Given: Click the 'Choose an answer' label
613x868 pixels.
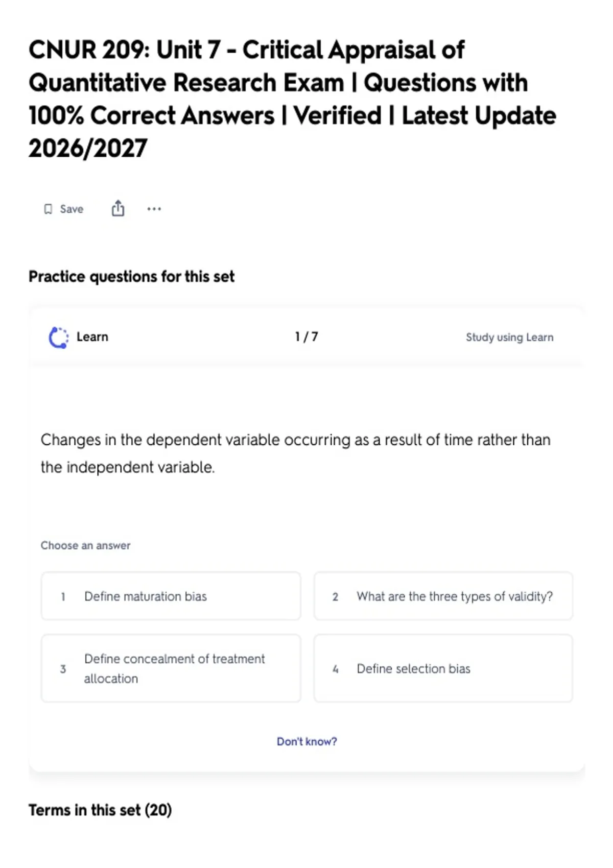Looking at the screenshot, I should coord(85,545).
